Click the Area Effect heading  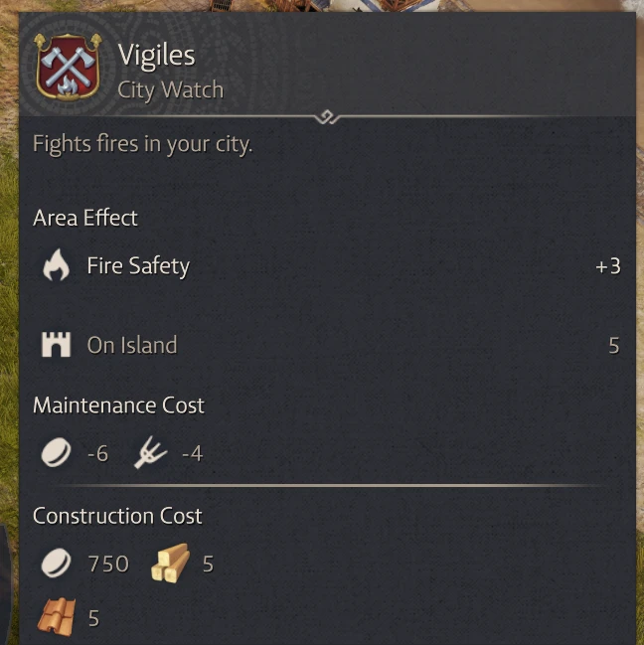(x=85, y=218)
